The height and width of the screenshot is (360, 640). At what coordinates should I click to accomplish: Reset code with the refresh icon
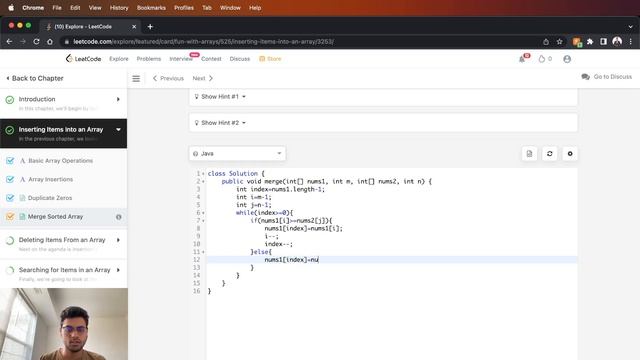tap(550, 154)
